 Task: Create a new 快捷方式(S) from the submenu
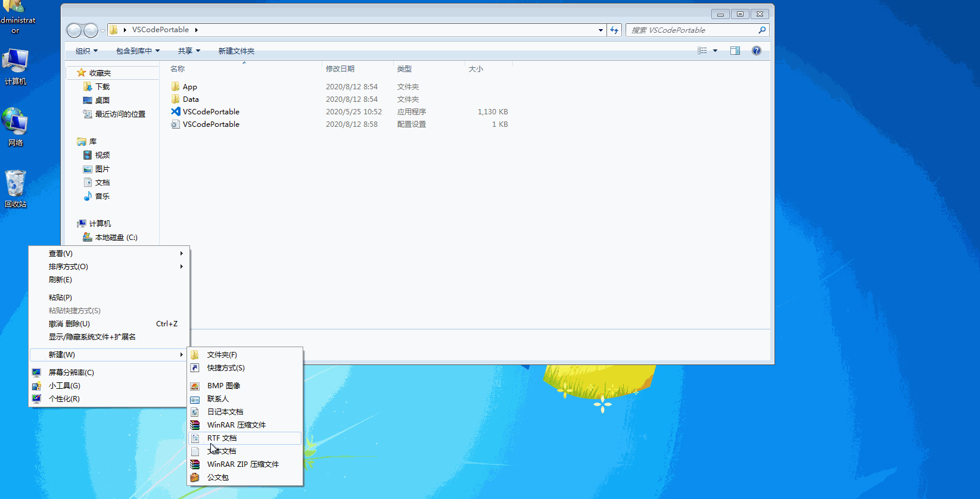coord(245,368)
